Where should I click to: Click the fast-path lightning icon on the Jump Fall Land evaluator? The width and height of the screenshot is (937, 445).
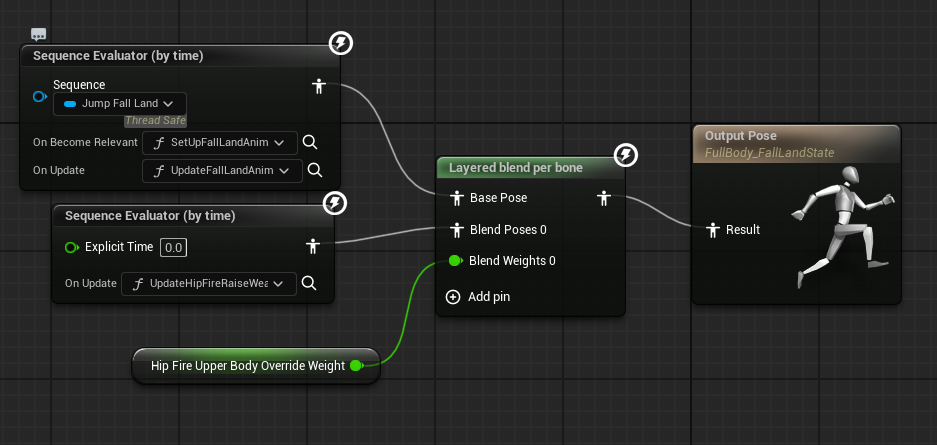point(341,43)
